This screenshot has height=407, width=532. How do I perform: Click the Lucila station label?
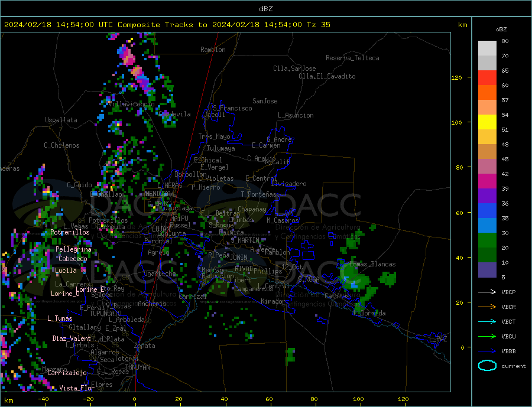(66, 271)
